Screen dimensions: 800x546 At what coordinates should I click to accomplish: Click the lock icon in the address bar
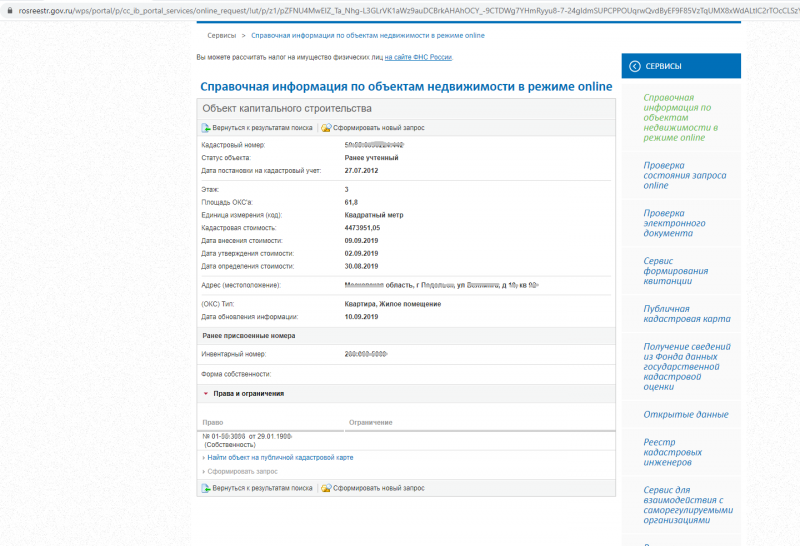9,10
